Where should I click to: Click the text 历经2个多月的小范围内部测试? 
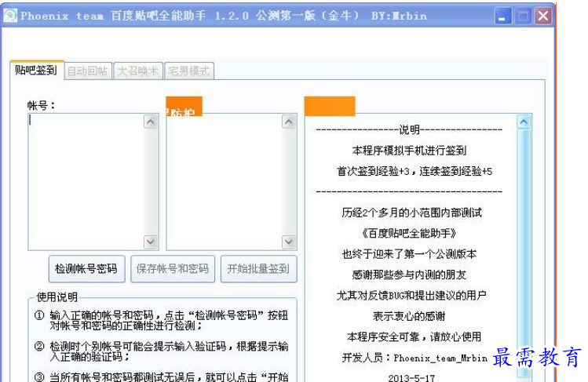tap(411, 213)
